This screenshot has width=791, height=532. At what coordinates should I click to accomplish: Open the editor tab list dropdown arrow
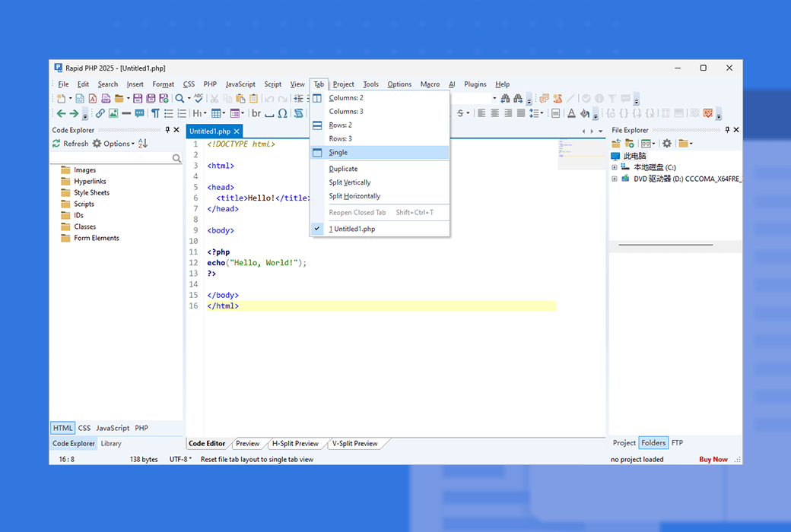[x=600, y=131]
